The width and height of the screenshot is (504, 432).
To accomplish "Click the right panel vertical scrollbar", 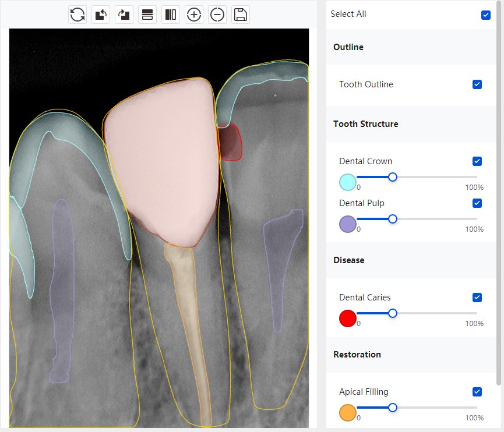I will pos(498,192).
